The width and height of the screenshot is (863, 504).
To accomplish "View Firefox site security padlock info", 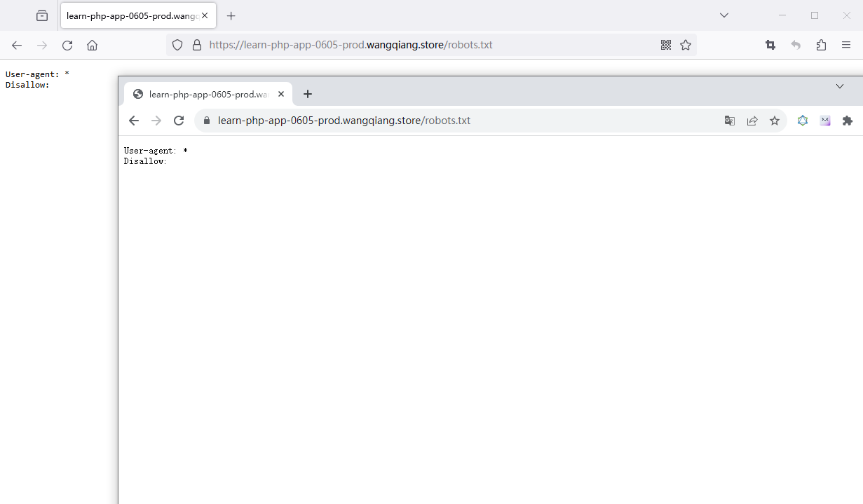I will (x=197, y=45).
